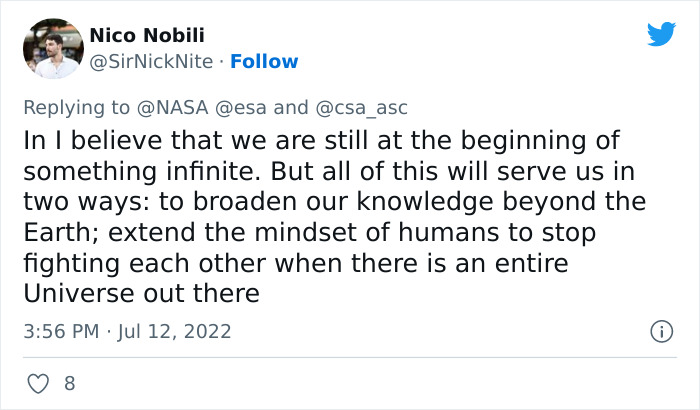
Task: Click the Twitter bird logo
Action: pos(661,35)
